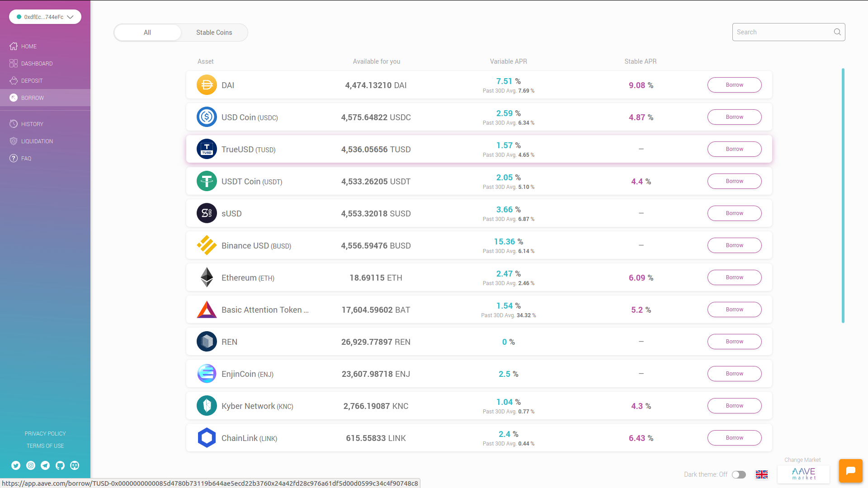Click the asset list vertical scrollbar
The height and width of the screenshot is (488, 868).
(x=843, y=196)
